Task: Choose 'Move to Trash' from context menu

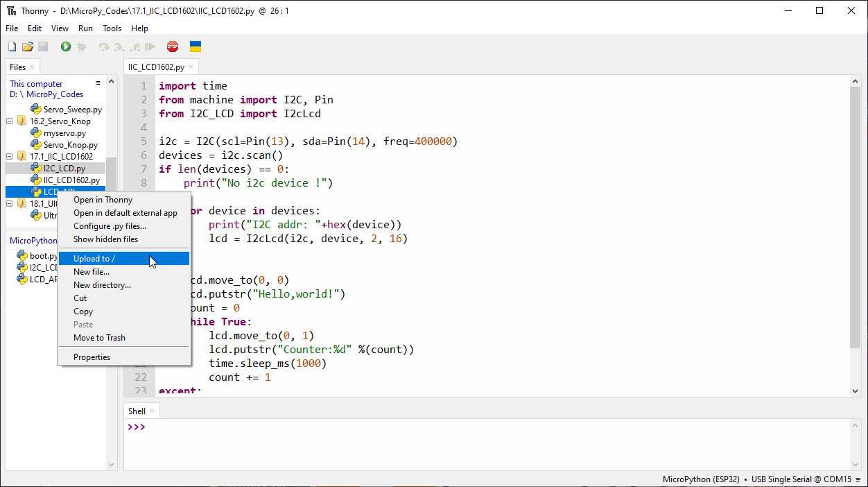Action: tap(123, 338)
